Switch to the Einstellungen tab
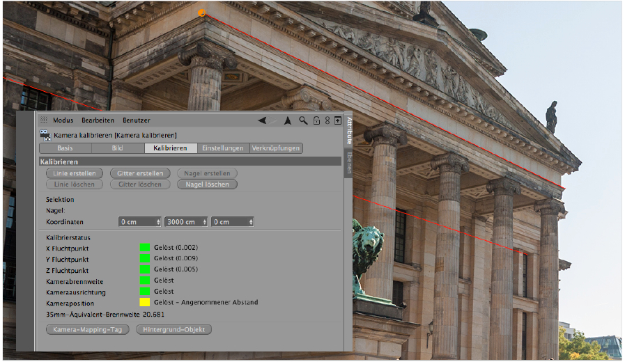625x364 pixels. coord(223,148)
